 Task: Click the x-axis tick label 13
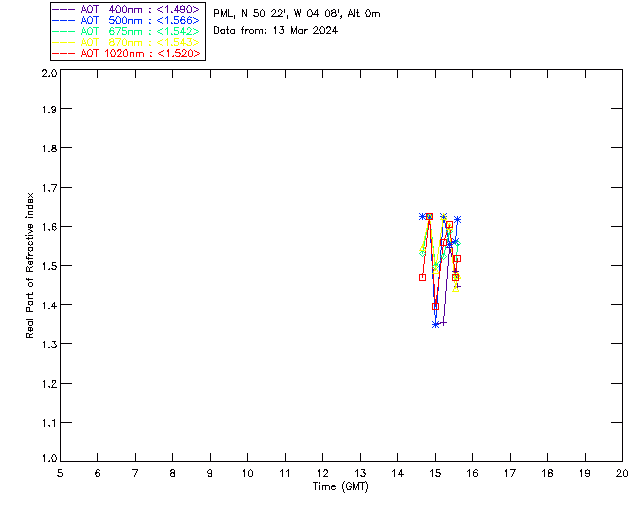360,473
